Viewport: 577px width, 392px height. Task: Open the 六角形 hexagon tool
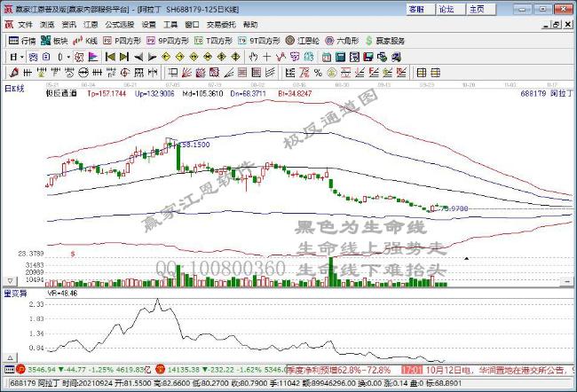(342, 41)
